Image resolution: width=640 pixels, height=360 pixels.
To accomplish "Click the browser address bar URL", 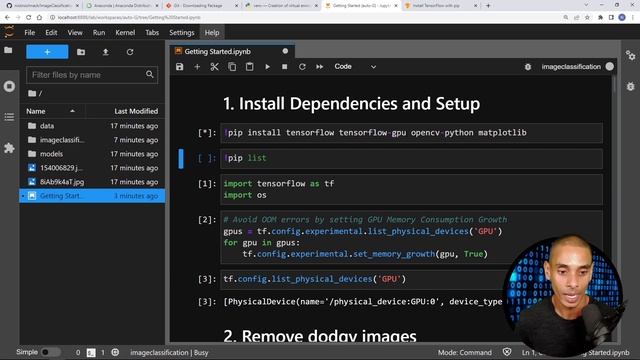I will tap(129, 18).
